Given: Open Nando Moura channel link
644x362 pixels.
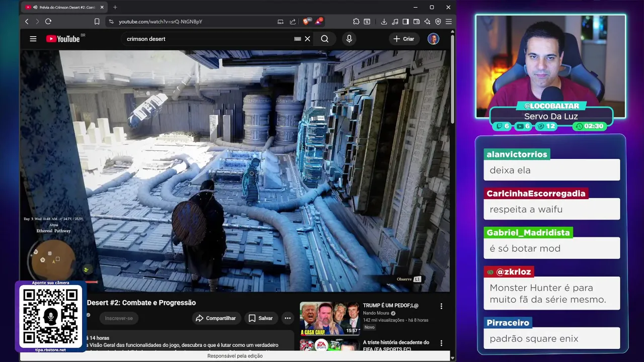Looking at the screenshot, I should pyautogui.click(x=376, y=313).
